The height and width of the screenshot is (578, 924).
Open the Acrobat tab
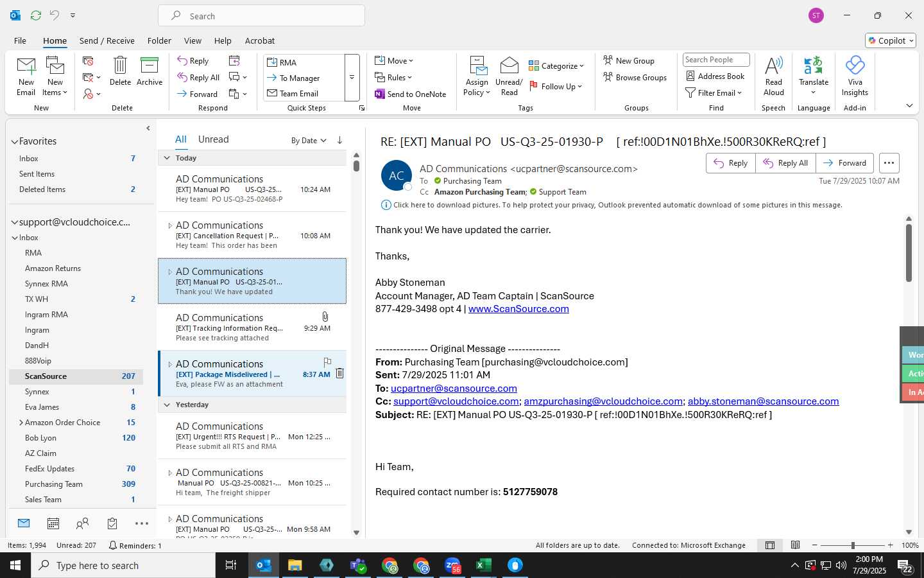tap(260, 40)
